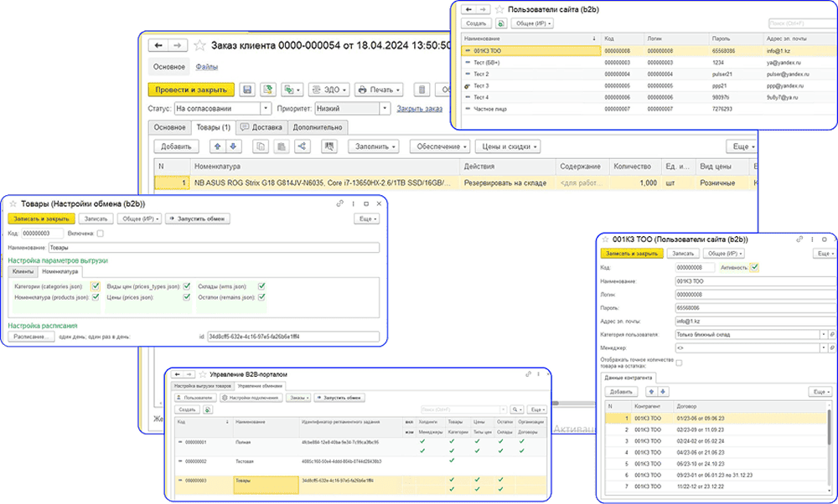Add the customer order to favorites with the star

pyautogui.click(x=199, y=45)
